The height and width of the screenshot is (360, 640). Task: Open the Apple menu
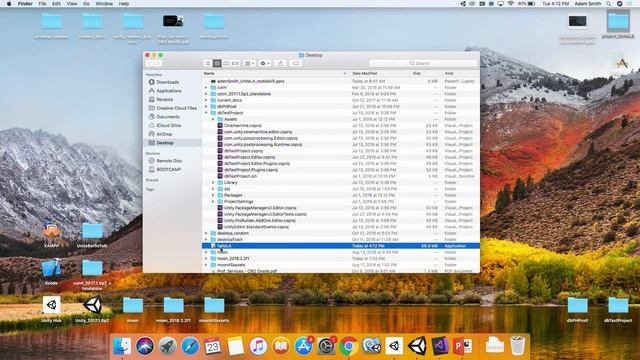[9, 4]
